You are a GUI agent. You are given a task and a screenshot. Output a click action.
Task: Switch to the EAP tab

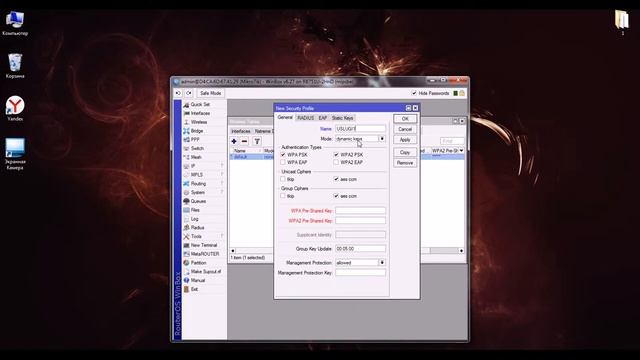click(x=323, y=118)
